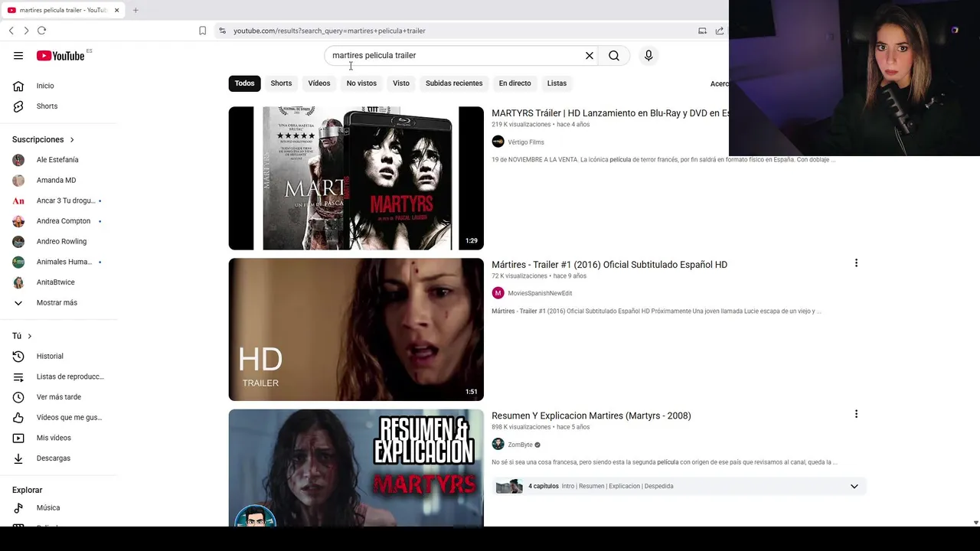Click the page scrollbar down arrow
Image resolution: width=980 pixels, height=551 pixels.
(975, 522)
